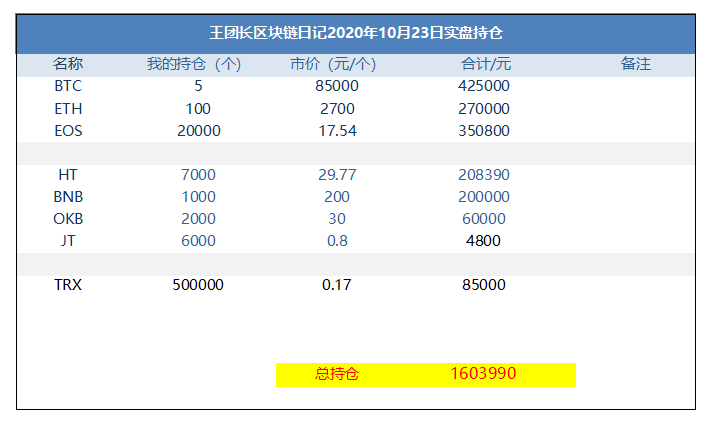The image size is (712, 424).
Task: Click HT price 29.77
Action: (x=337, y=175)
